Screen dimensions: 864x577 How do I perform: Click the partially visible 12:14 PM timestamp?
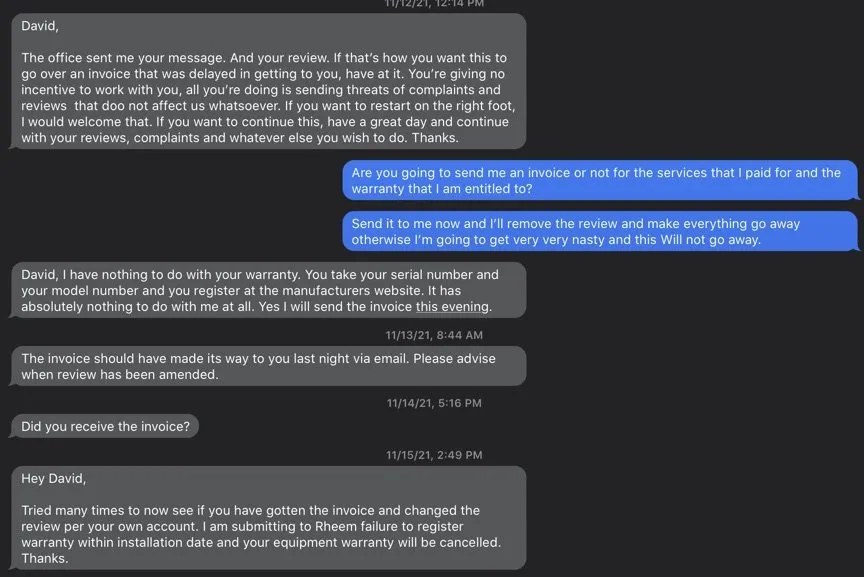434,4
